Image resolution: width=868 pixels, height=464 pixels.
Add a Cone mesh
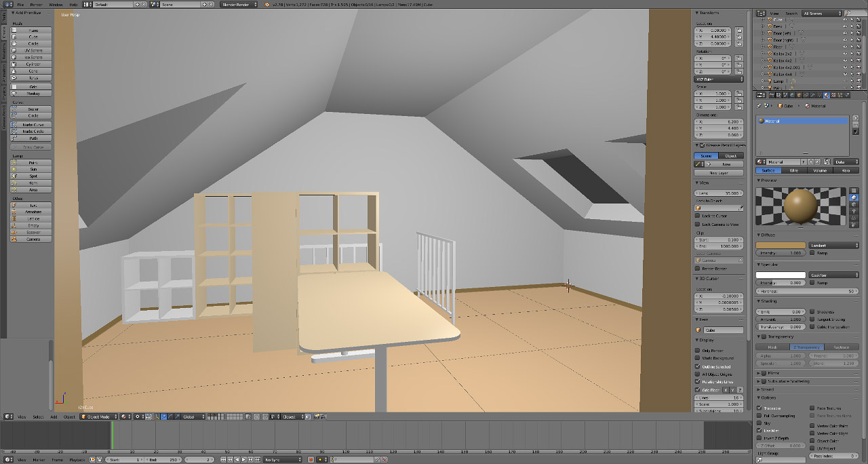tap(31, 71)
